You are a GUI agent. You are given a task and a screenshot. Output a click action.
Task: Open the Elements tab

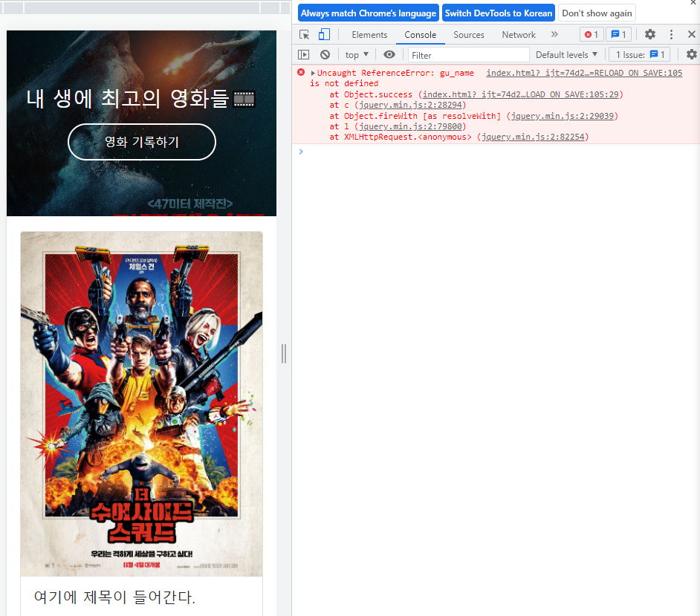click(x=369, y=35)
